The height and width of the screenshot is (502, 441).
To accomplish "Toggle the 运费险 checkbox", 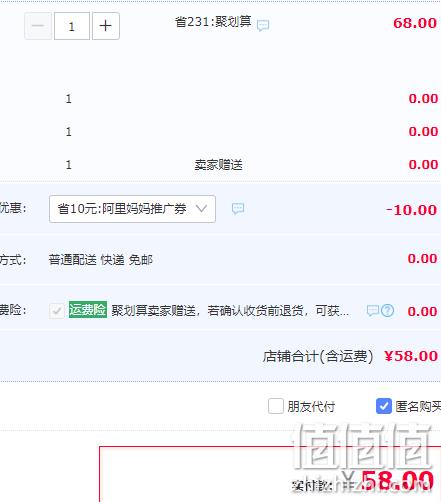I will click(57, 311).
